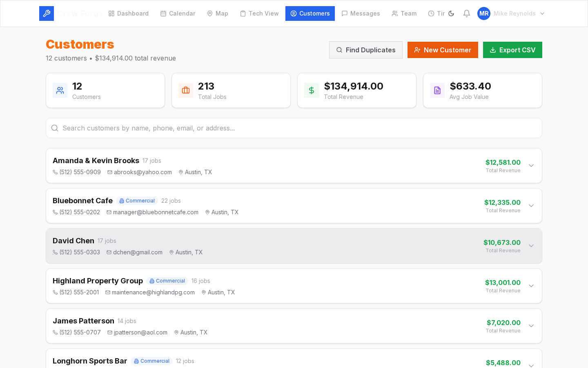Create a New Customer
Screen dimensions: 588x368
click(443, 50)
